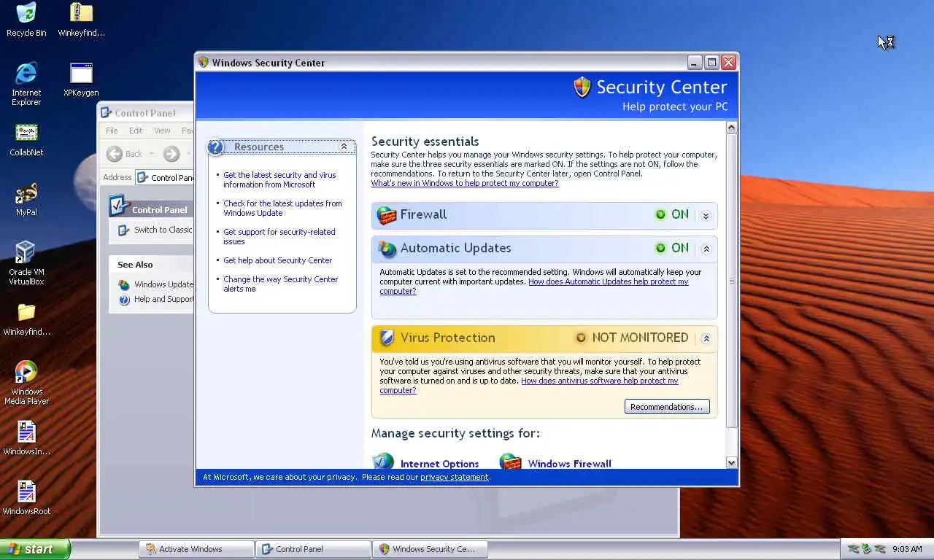Collapse the Resources panel chevron
The image size is (934, 560).
tap(344, 147)
